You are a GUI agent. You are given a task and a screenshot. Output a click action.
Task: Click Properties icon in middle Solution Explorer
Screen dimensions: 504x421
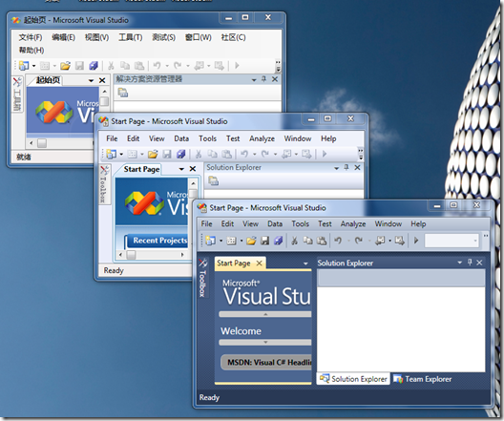click(213, 180)
